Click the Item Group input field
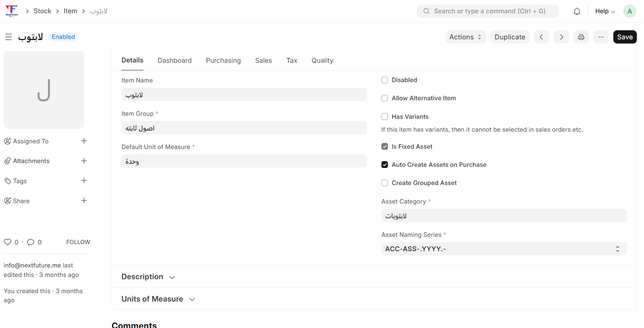Image resolution: width=644 pixels, height=328 pixels. 244,128
